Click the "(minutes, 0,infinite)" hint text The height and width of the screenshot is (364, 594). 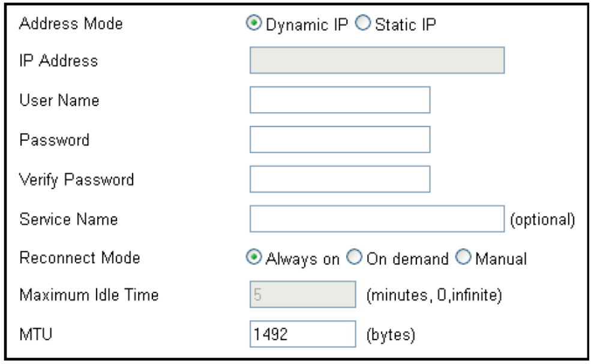click(434, 295)
